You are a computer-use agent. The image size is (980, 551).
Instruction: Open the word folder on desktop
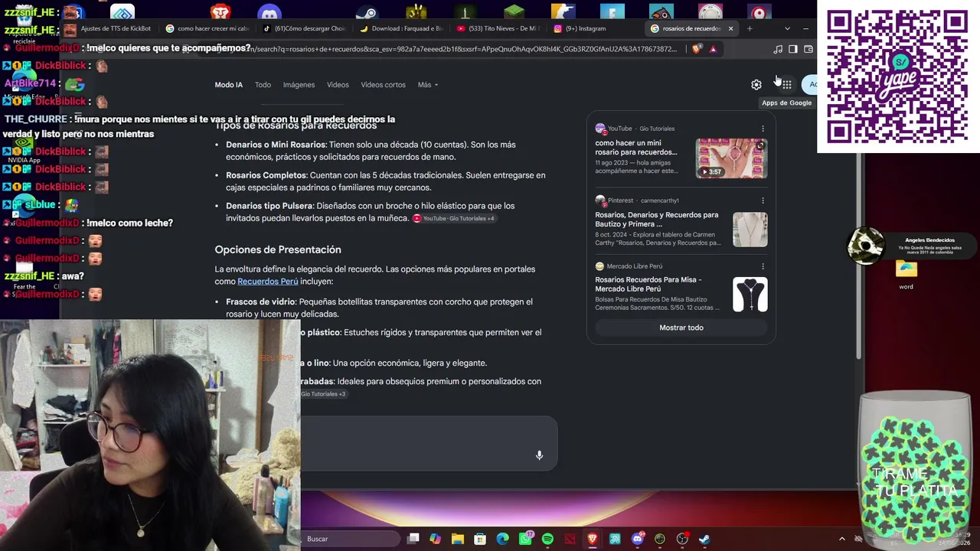(x=906, y=275)
